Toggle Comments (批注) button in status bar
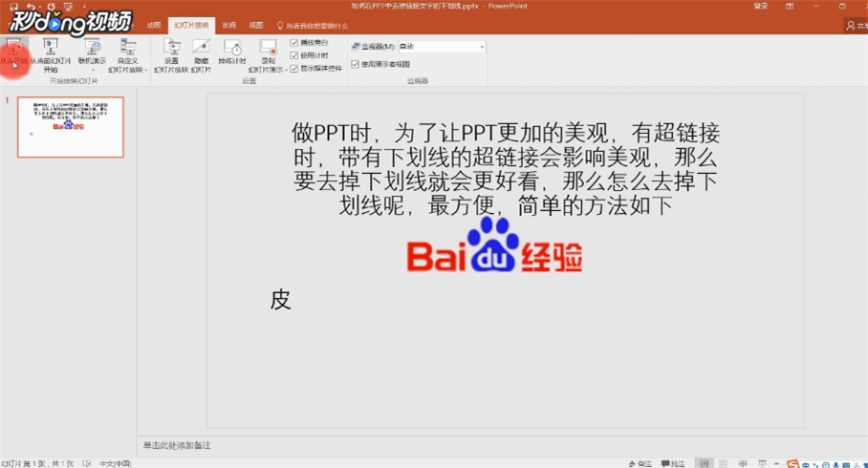The height and width of the screenshot is (468, 868). (x=673, y=463)
